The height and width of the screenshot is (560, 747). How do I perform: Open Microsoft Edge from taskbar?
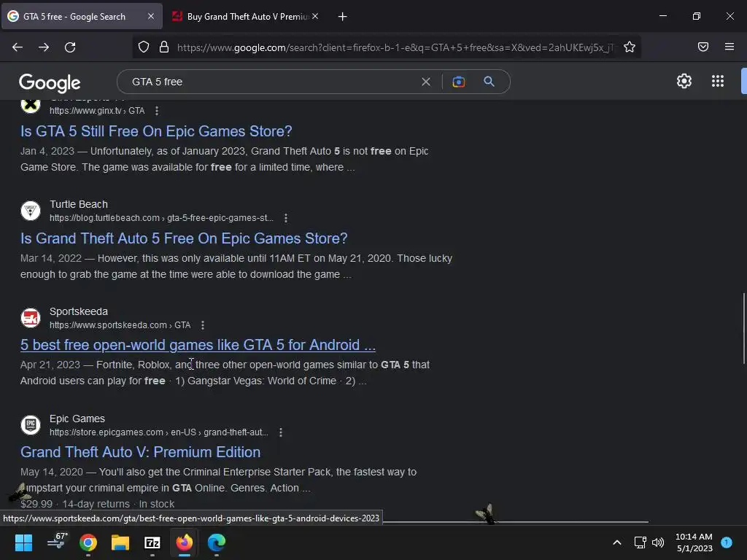(x=216, y=542)
